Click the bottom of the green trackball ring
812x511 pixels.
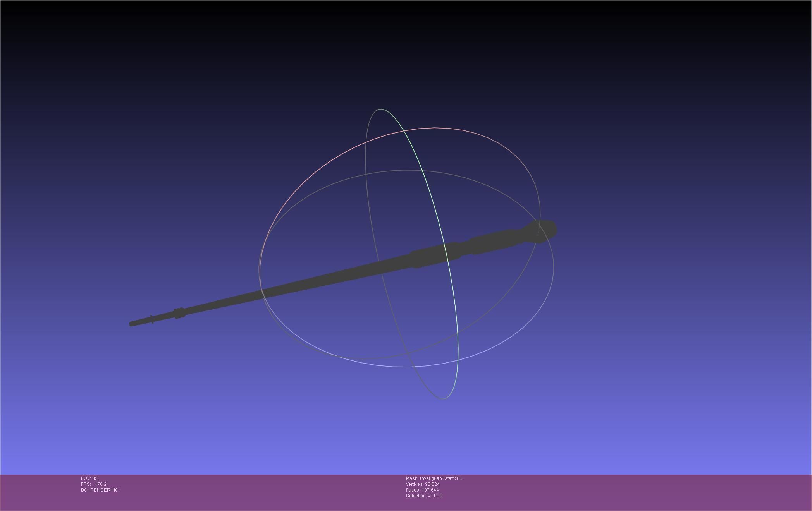pos(443,398)
